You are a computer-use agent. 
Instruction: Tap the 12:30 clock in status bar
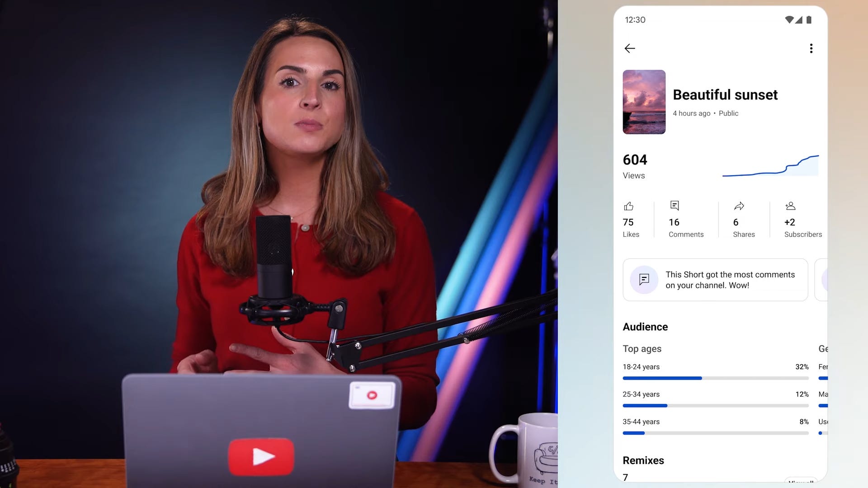(635, 20)
